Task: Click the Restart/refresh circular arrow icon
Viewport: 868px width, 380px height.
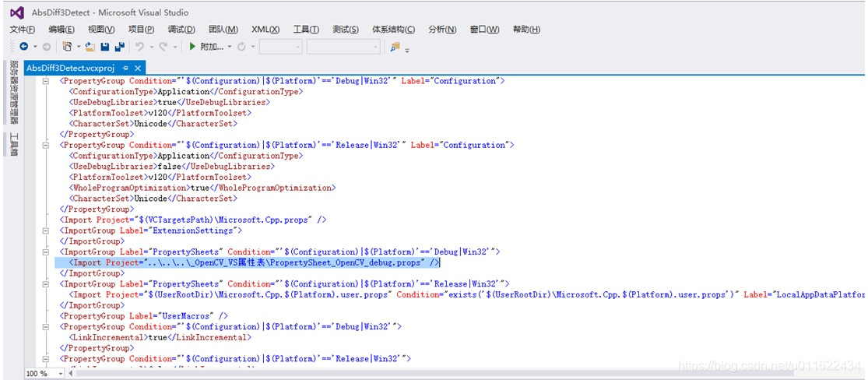Action: click(241, 47)
